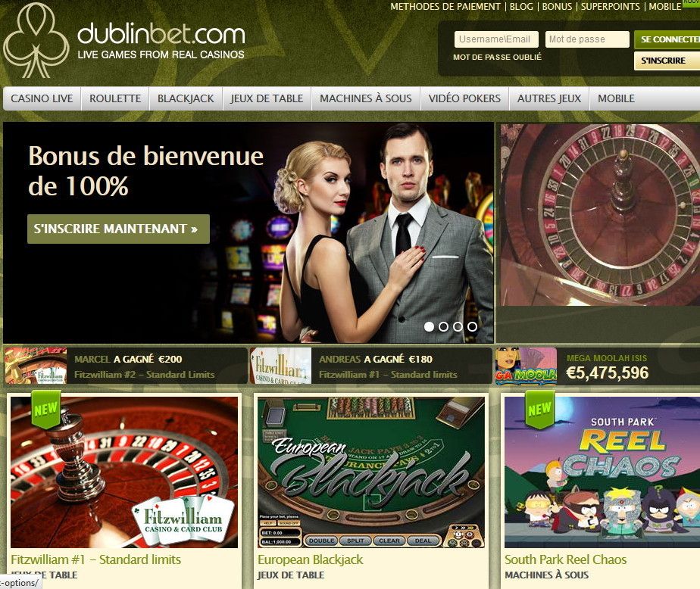The image size is (700, 589).
Task: Click the NEW ribbon on South Park tile
Action: pos(539,409)
